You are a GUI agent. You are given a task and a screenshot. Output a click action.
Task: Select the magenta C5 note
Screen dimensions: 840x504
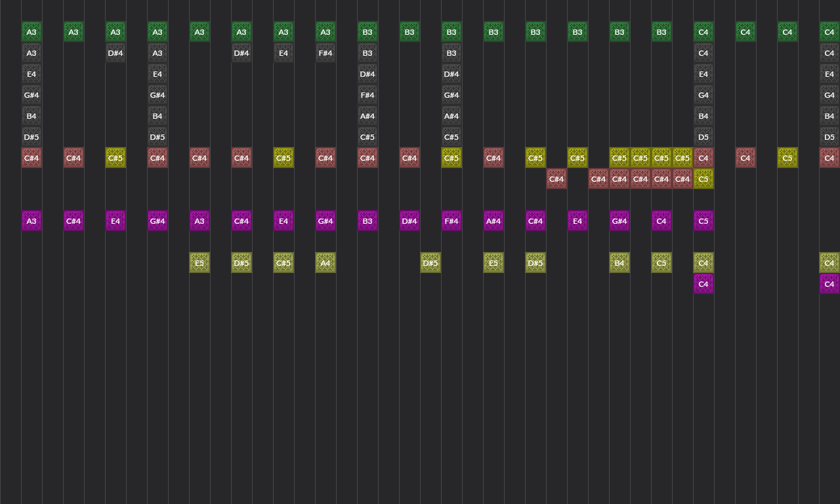[703, 220]
